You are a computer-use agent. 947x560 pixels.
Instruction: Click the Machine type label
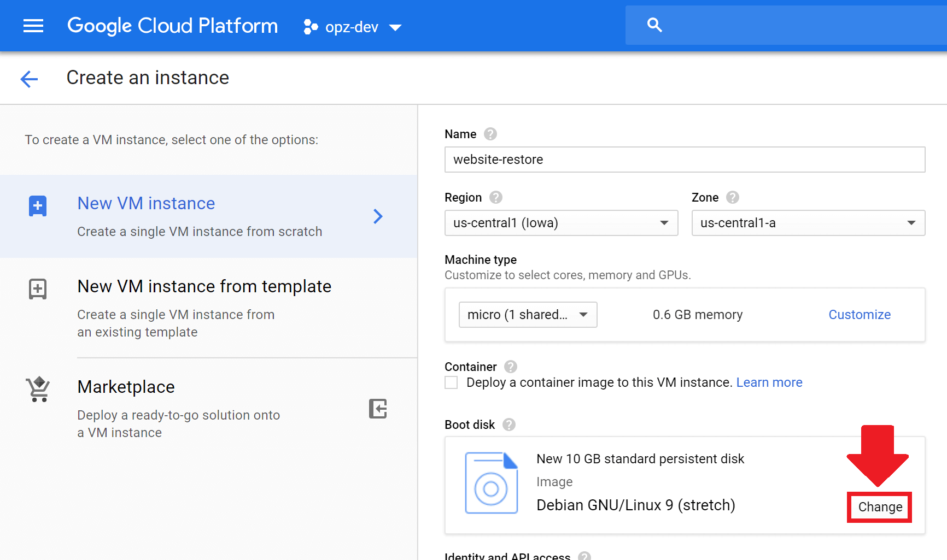(x=481, y=260)
